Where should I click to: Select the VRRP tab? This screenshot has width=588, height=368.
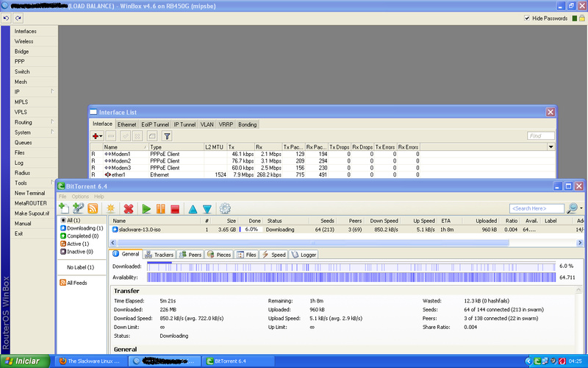(x=226, y=124)
